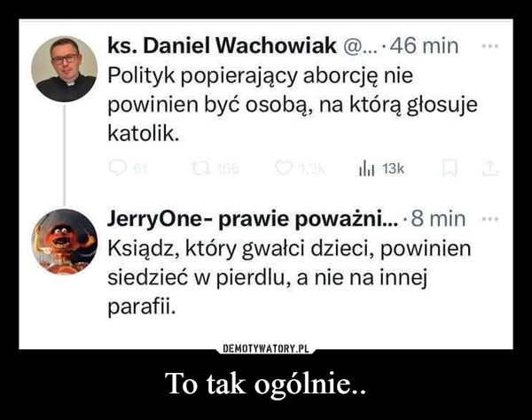
Task: Tap the retweet icon on Wachowiak's tweet
Action: pyautogui.click(x=200, y=168)
